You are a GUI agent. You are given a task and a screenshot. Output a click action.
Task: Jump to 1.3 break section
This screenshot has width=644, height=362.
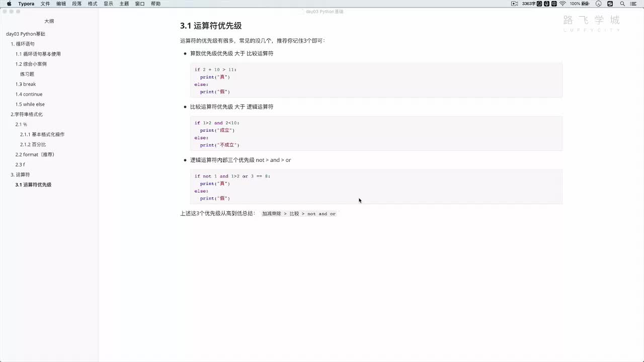click(x=26, y=84)
